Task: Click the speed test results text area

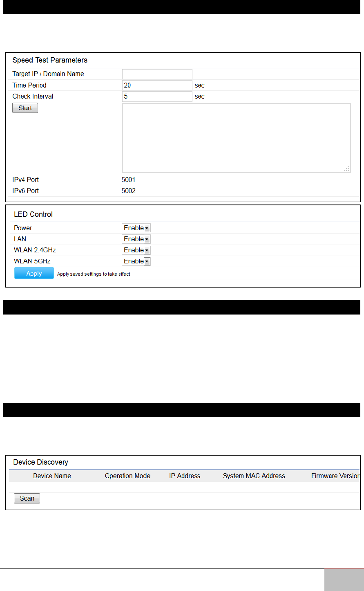Action: pyautogui.click(x=237, y=138)
